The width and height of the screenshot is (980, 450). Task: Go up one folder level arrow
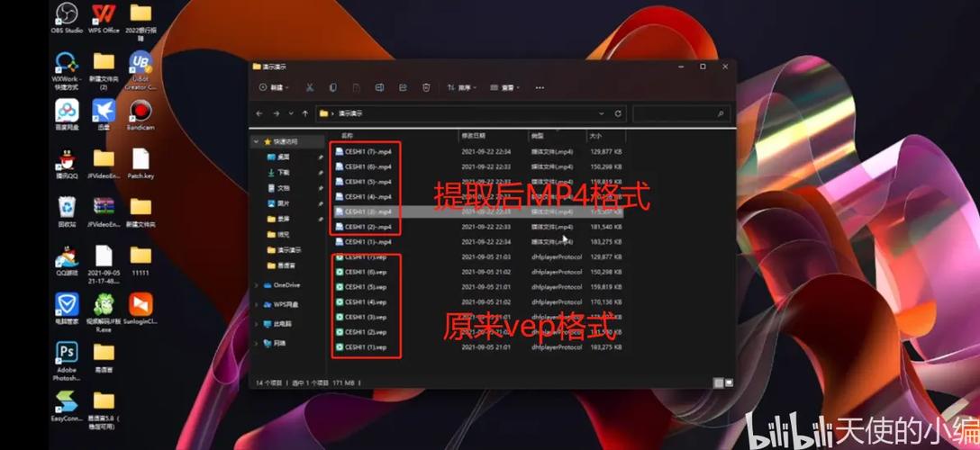pyautogui.click(x=305, y=113)
